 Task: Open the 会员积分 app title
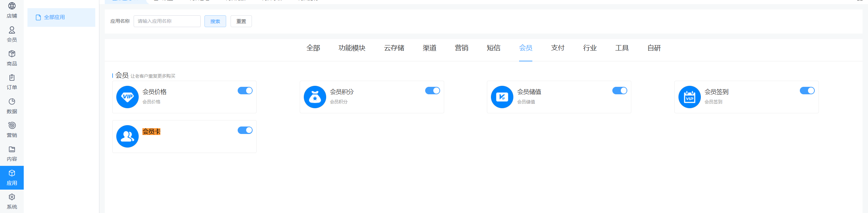[342, 92]
